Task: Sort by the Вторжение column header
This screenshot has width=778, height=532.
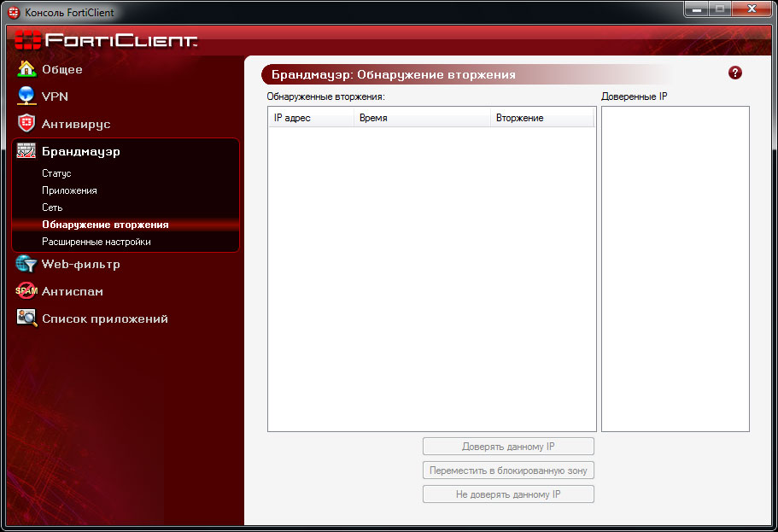Action: [x=541, y=118]
